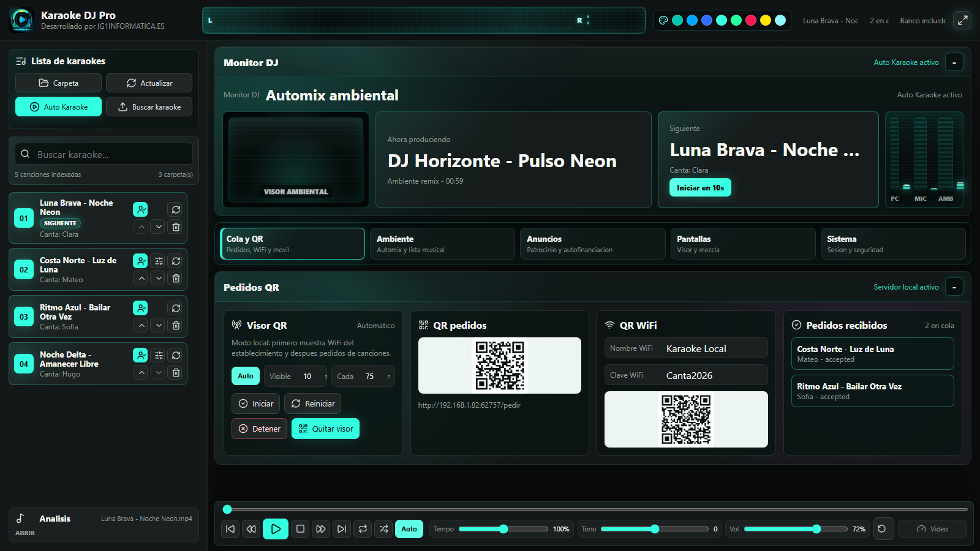Click the Detener button
This screenshot has width=980, height=551.
(259, 429)
